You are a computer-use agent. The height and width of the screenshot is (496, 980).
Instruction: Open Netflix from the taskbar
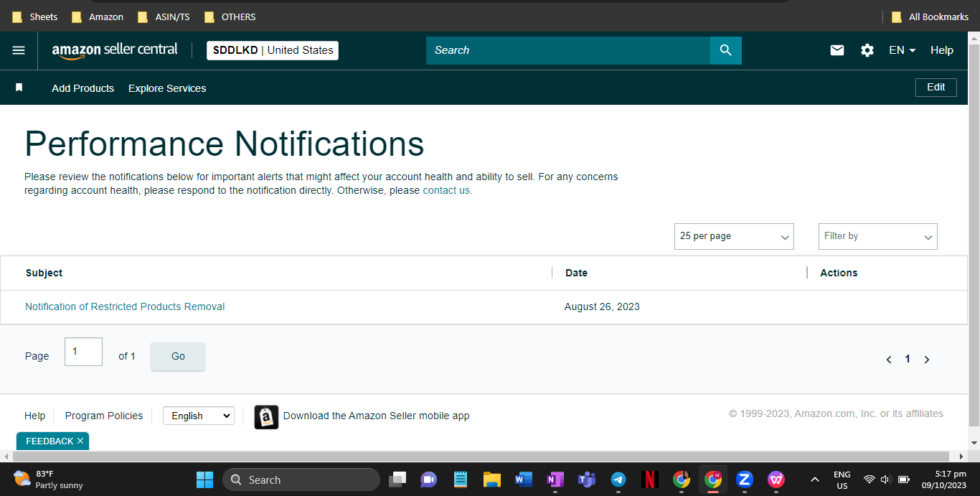(649, 479)
